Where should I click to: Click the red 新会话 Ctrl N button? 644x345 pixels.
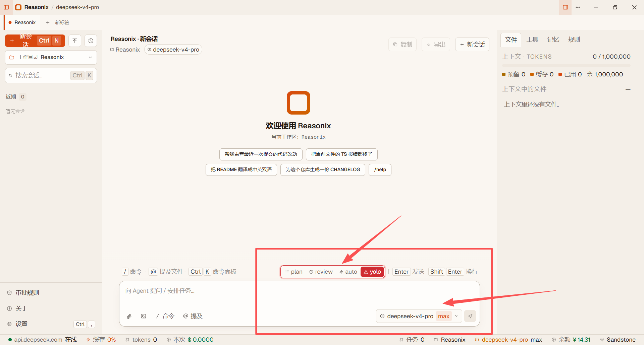tap(35, 41)
